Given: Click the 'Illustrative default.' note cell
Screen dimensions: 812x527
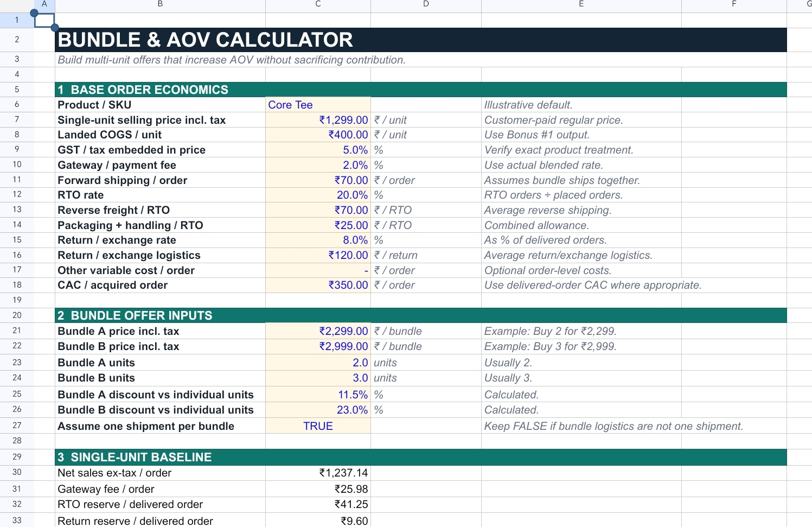Looking at the screenshot, I should (x=581, y=105).
